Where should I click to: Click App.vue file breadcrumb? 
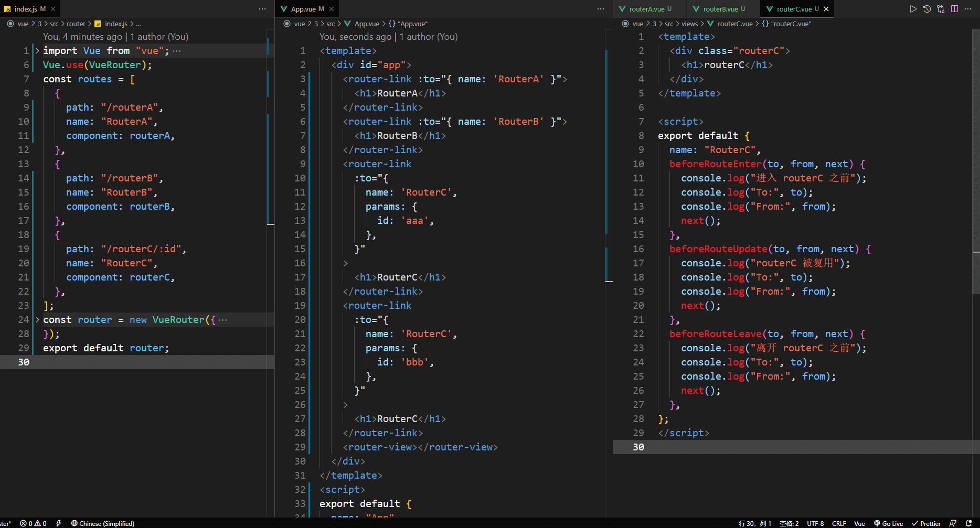362,24
